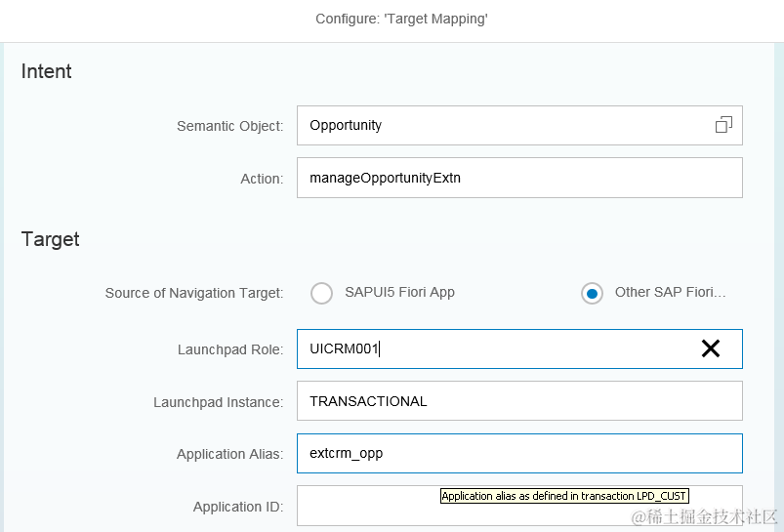Click the Semantic Object label
This screenshot has width=784, height=532.
coord(229,126)
